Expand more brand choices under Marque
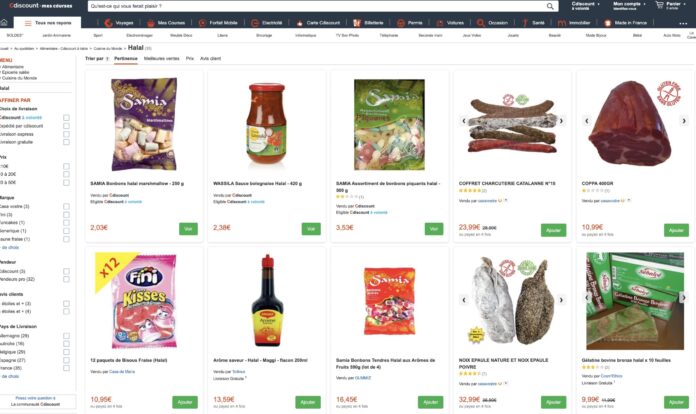The width and height of the screenshot is (696, 414). (10, 247)
